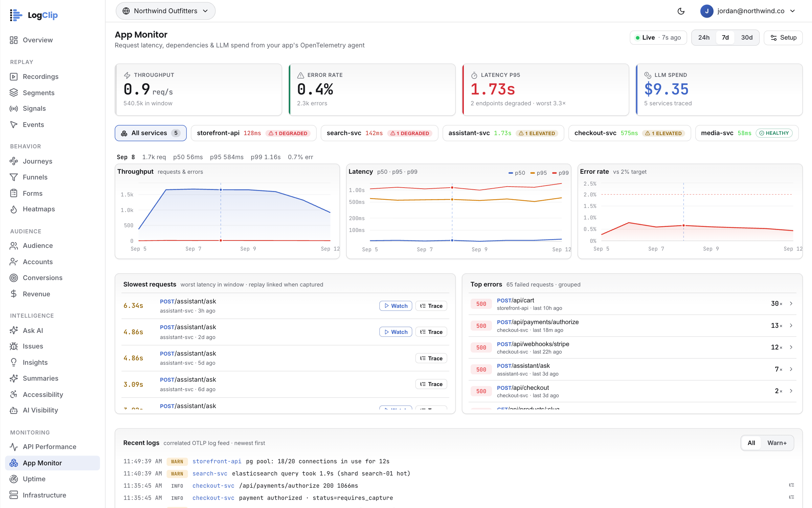Screen dimensions: 812x508
Task: Navigate to the Uptime monitor
Action: [52, 479]
